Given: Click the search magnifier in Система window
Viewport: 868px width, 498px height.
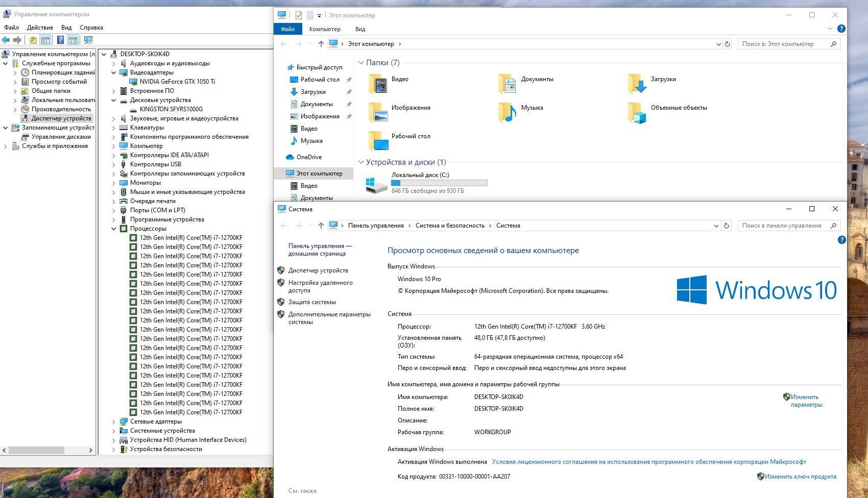Looking at the screenshot, I should [833, 226].
